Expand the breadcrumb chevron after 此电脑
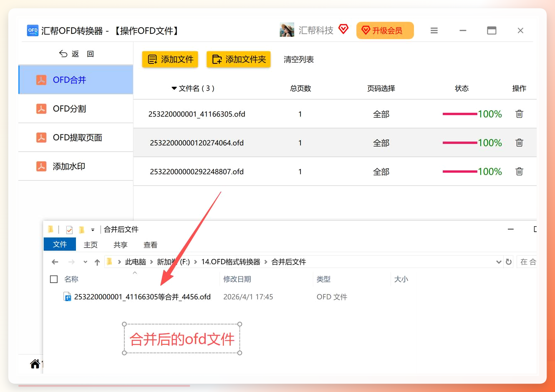Screen dimensions: 555x392 coord(151,262)
